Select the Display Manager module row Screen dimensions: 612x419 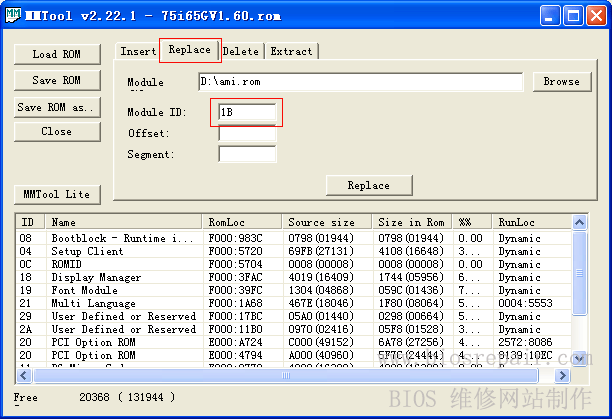point(294,277)
